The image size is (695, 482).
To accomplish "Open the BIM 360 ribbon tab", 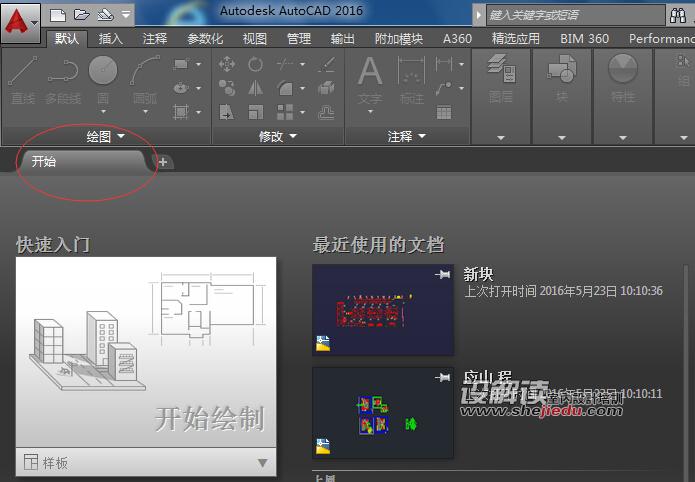I will click(x=584, y=39).
